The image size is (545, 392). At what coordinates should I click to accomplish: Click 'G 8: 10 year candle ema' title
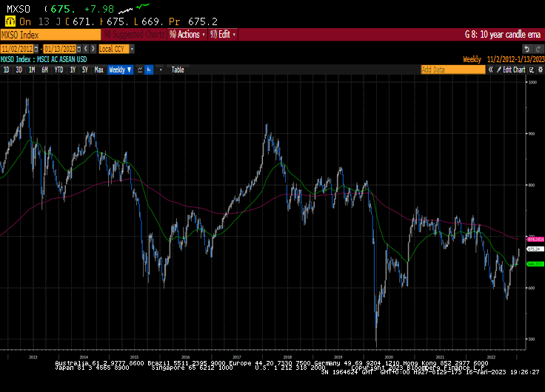tap(503, 35)
